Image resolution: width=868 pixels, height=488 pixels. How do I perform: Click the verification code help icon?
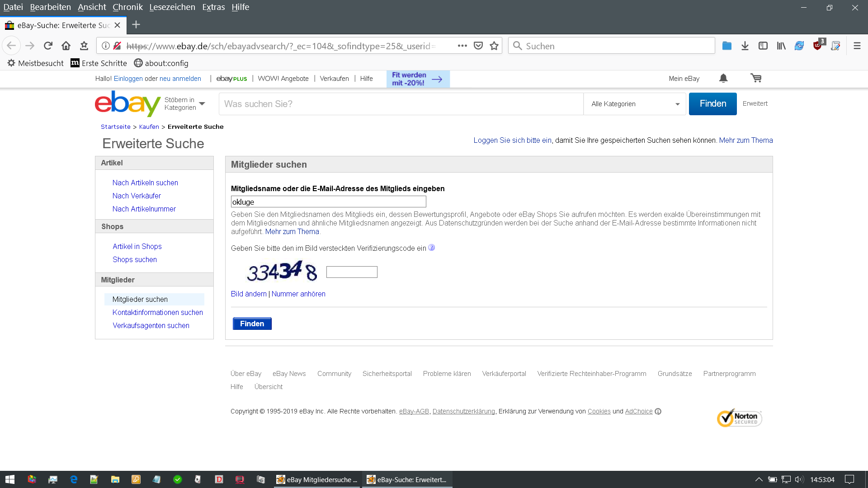click(432, 248)
